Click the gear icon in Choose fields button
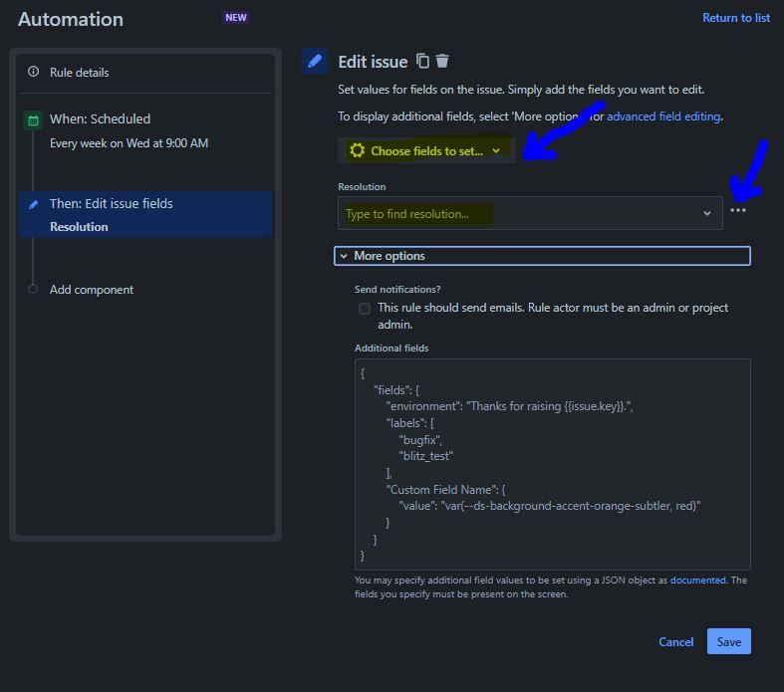 tap(357, 150)
